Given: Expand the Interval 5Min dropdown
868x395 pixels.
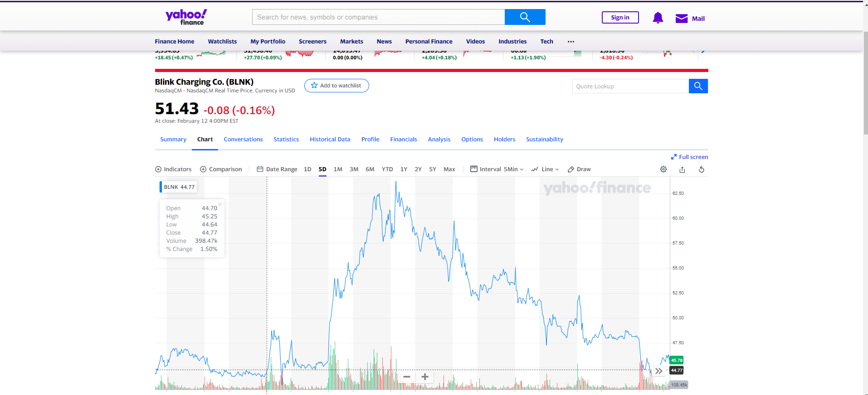Looking at the screenshot, I should (x=497, y=169).
